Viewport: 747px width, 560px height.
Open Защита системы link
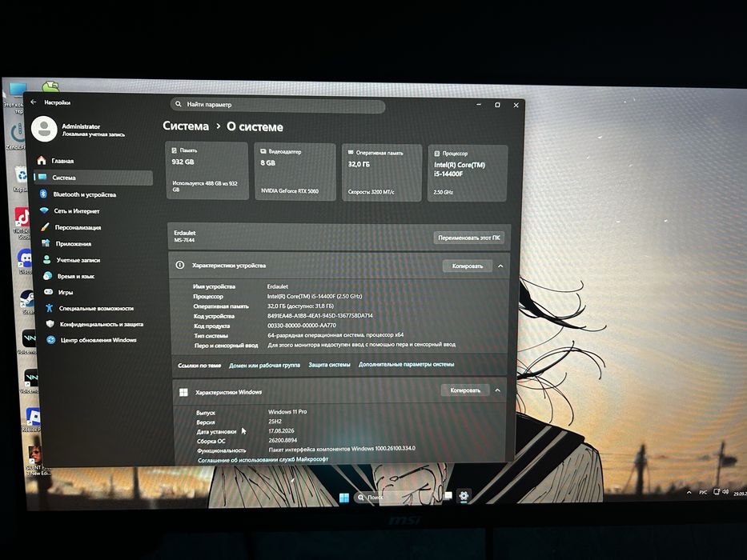pos(329,365)
